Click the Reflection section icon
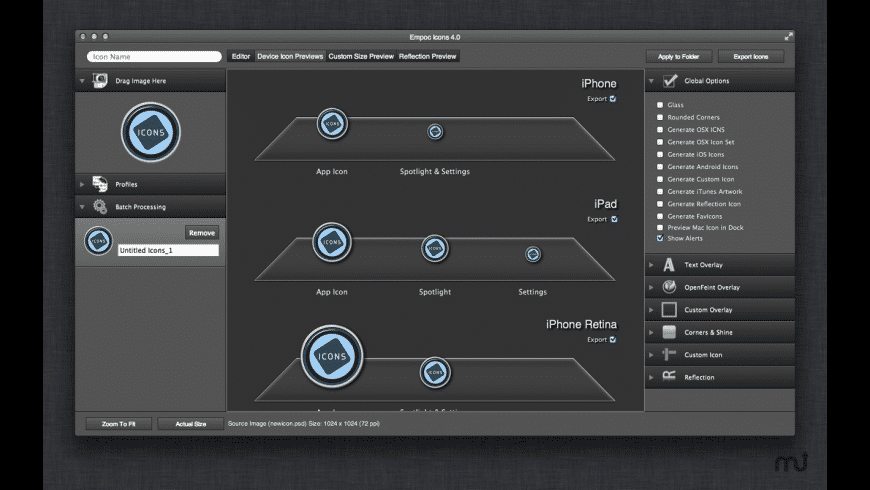This screenshot has height=490, width=870. (669, 377)
